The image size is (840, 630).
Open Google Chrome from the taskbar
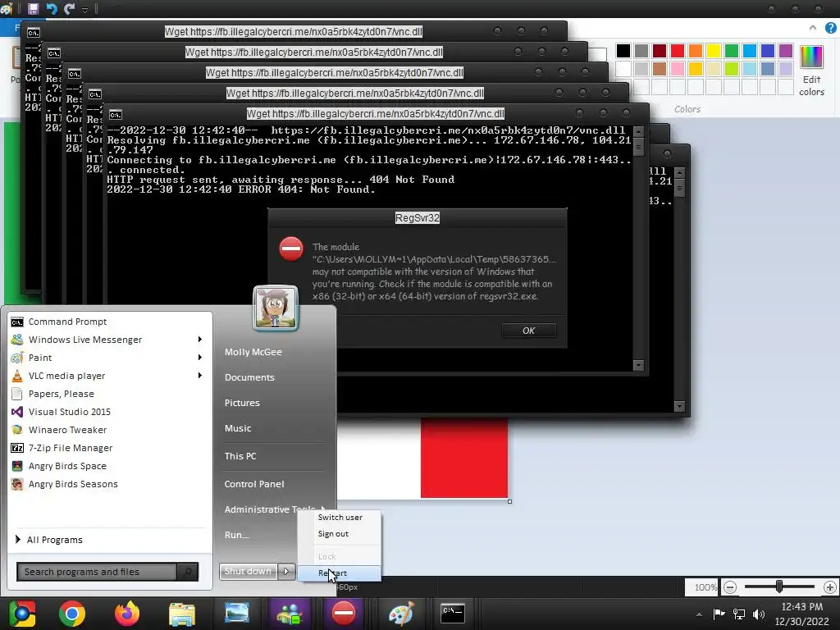tap(72, 614)
